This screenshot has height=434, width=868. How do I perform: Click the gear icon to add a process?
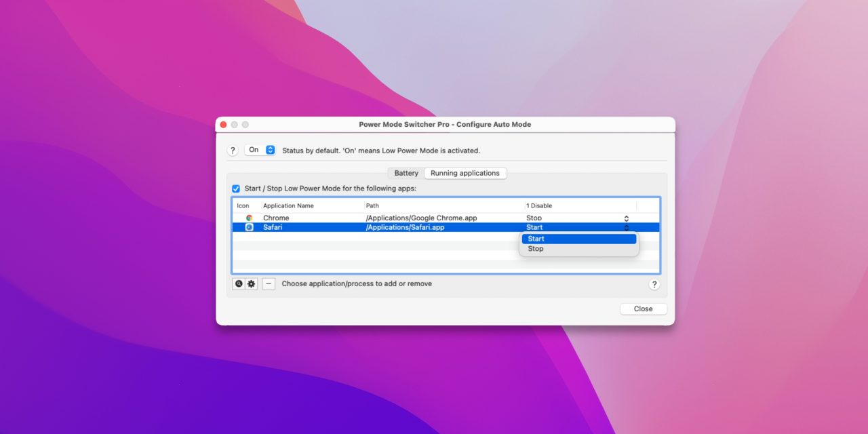coord(252,284)
